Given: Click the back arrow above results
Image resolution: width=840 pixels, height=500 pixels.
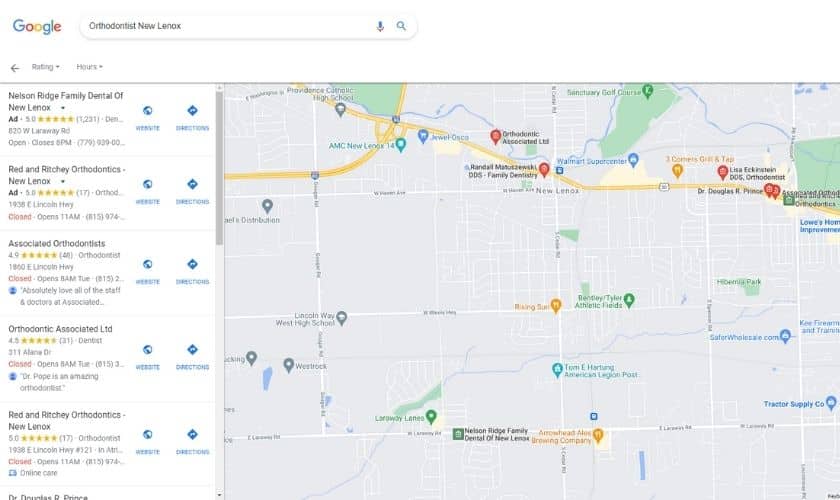Looking at the screenshot, I should [14, 68].
